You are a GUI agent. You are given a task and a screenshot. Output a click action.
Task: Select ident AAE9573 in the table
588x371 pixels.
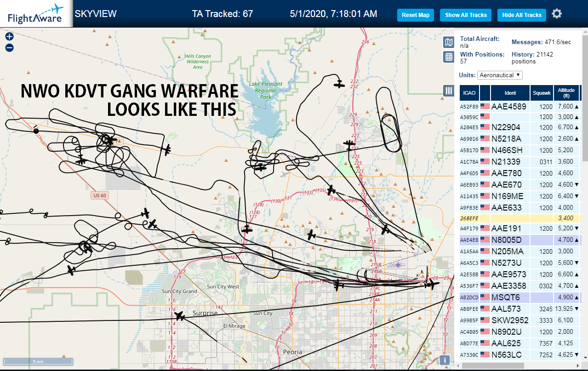point(509,274)
